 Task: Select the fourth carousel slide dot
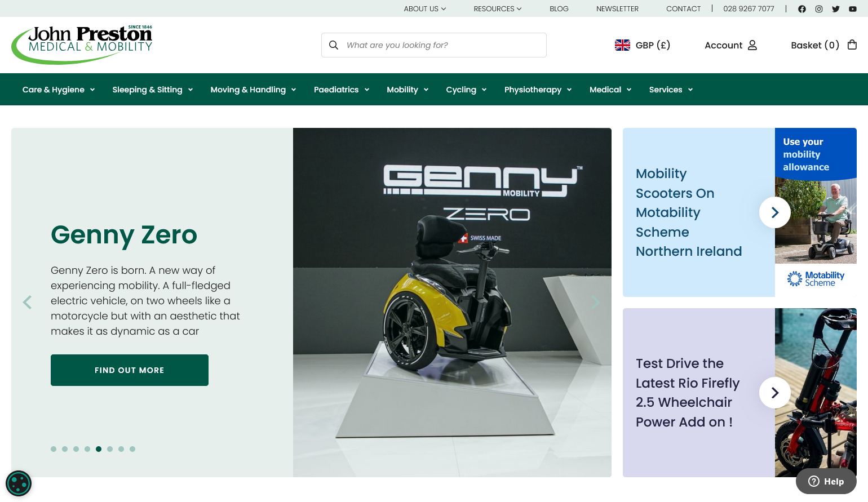tap(87, 449)
